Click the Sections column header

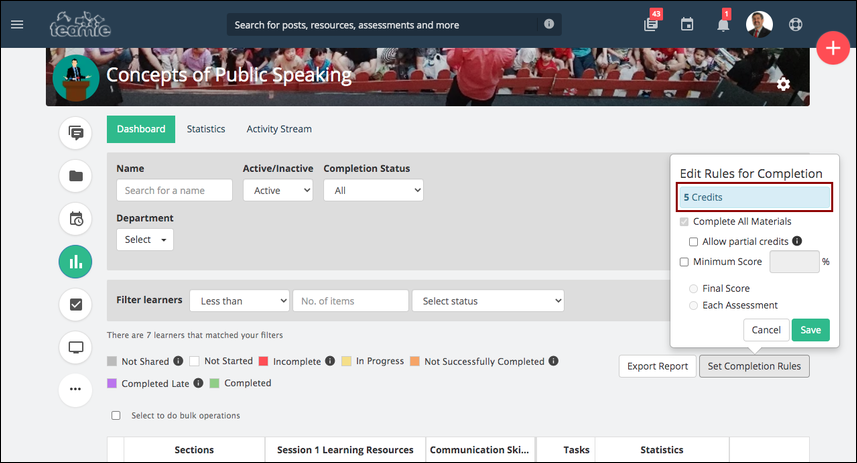194,449
